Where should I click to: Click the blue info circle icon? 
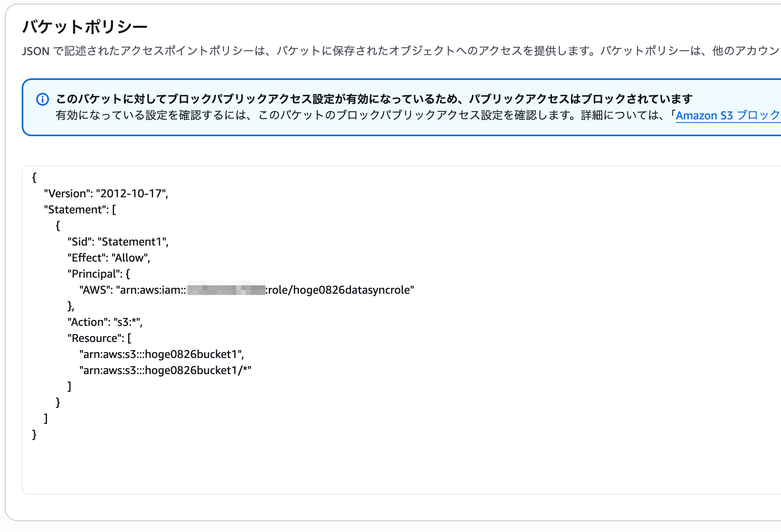(x=43, y=99)
